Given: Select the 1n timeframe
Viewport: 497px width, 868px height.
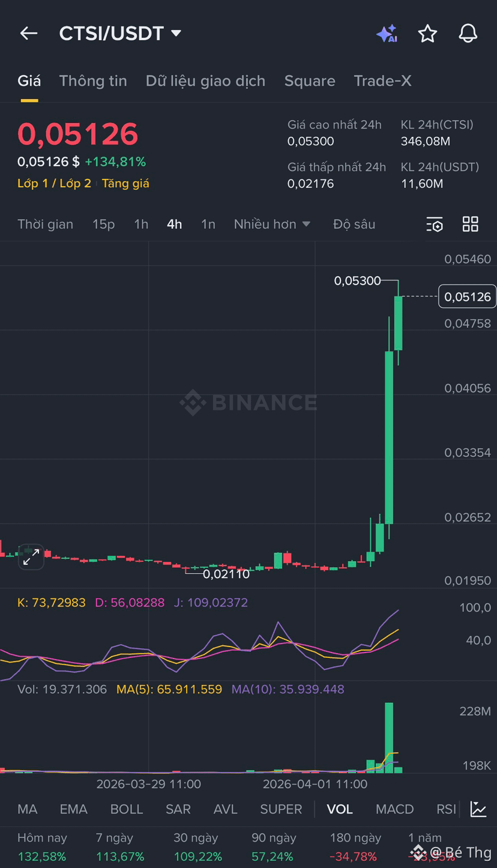Looking at the screenshot, I should tap(208, 224).
